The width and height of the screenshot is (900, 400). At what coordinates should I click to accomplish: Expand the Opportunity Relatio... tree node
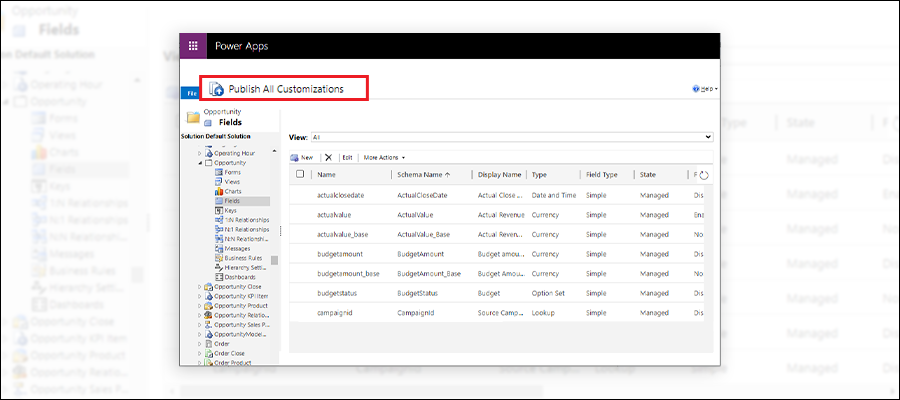[200, 315]
